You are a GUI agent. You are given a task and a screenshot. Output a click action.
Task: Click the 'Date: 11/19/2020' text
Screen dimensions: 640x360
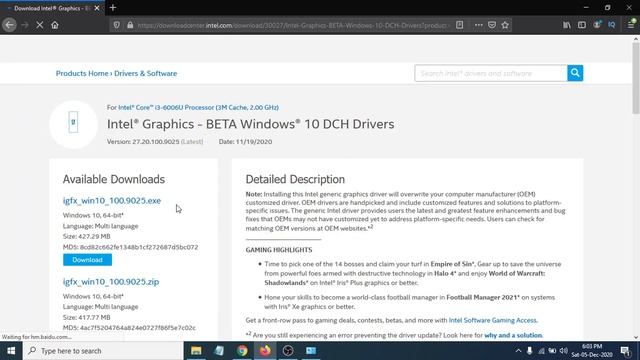coord(245,142)
